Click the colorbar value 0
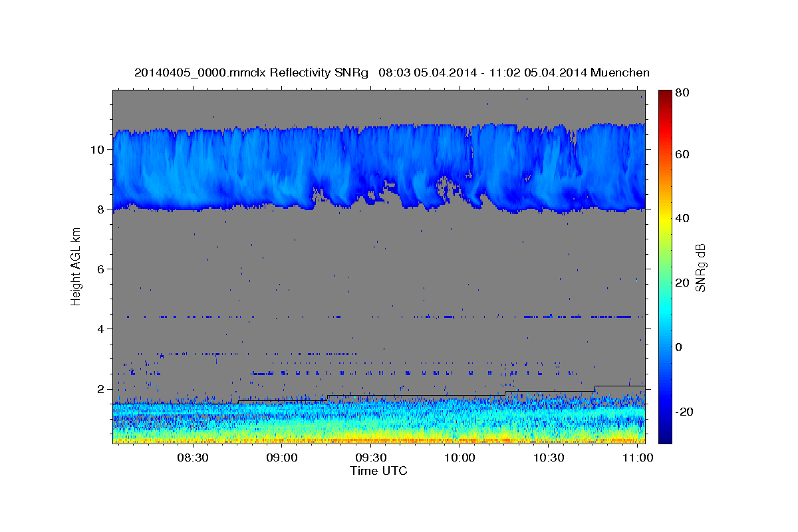The image size is (798, 532). coord(679,347)
